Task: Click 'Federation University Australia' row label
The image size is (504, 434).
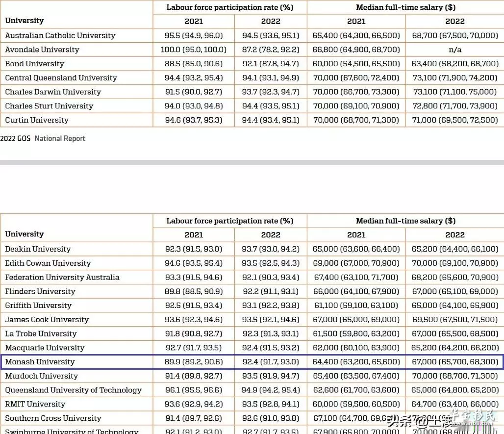Action: click(x=62, y=277)
